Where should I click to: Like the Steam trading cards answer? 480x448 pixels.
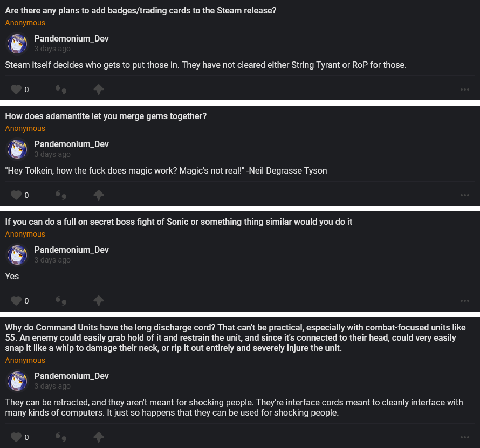tap(16, 89)
